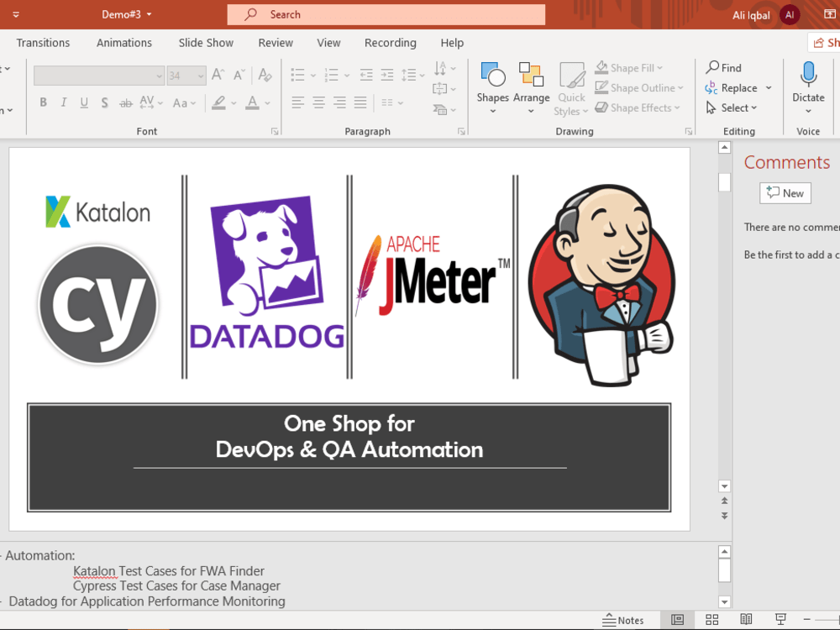
Task: Apply strikethrough formatting
Action: 124,102
